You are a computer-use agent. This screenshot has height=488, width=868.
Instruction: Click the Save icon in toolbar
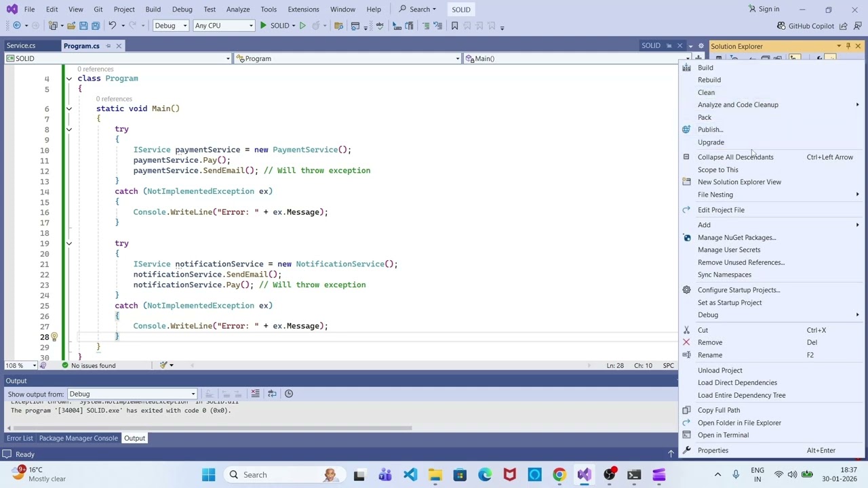pyautogui.click(x=83, y=26)
